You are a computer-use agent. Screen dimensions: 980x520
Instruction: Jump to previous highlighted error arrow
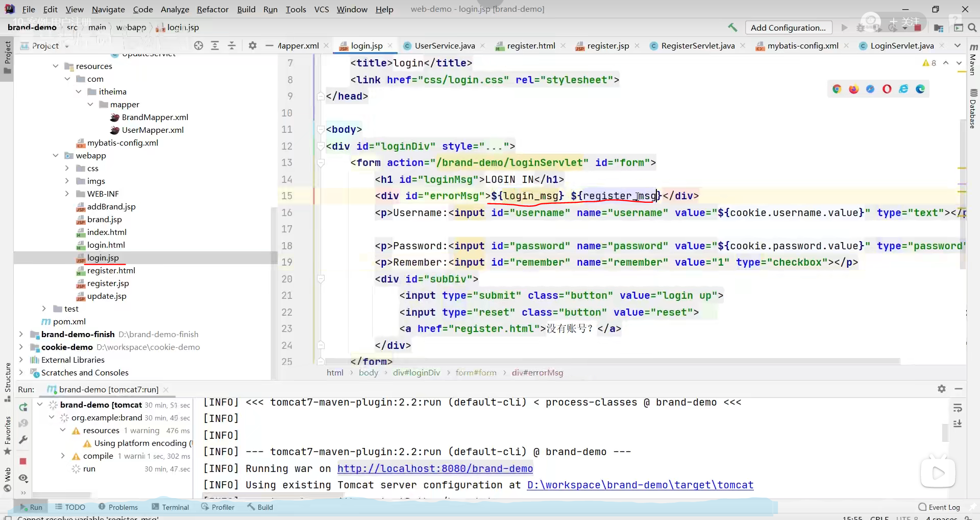point(946,63)
